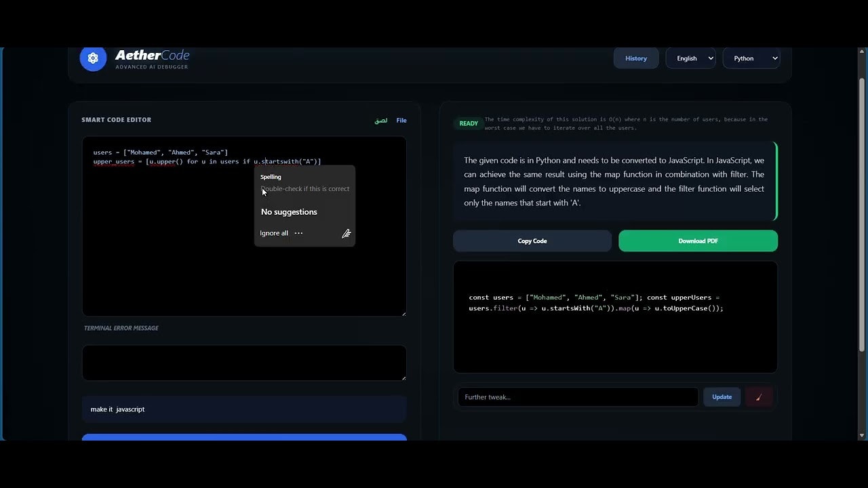Open the Python language selector
This screenshot has width=868, height=488.
click(x=751, y=58)
